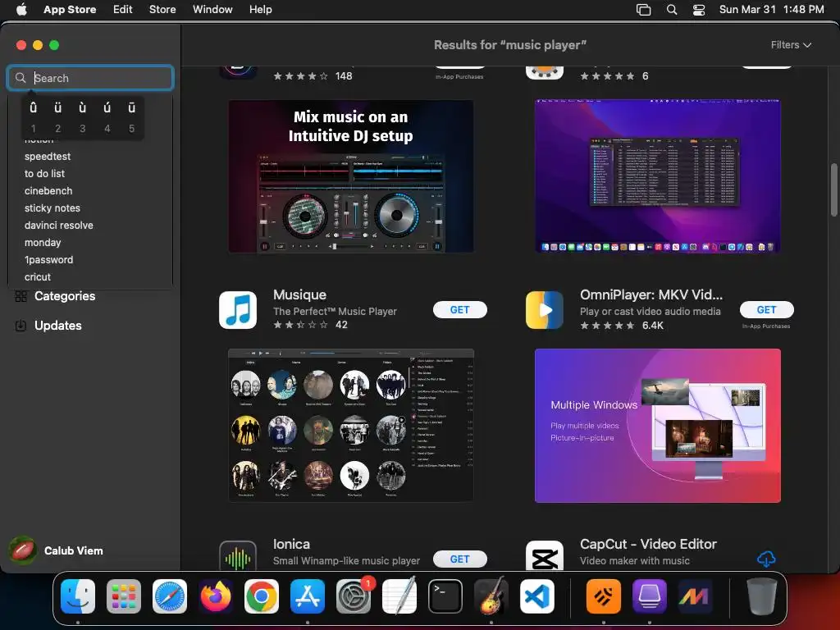Image resolution: width=840 pixels, height=630 pixels.
Task: Open the purple desktop screenshot thumbnail
Action: coord(657,176)
